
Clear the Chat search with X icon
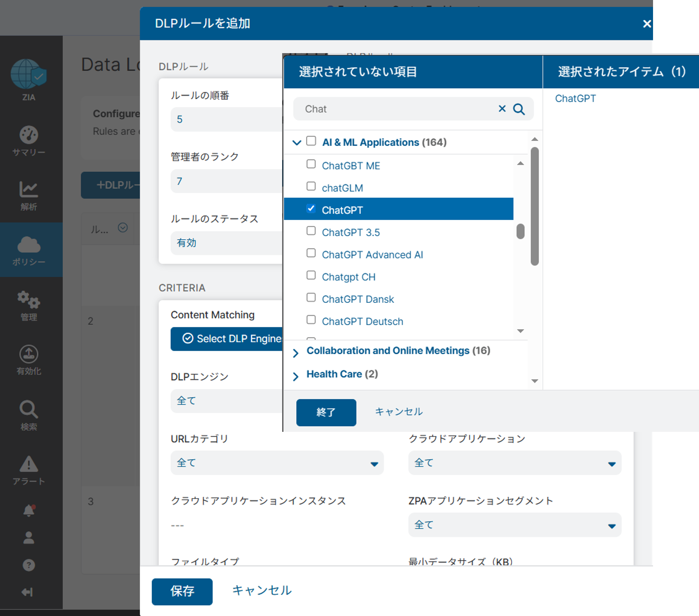[x=502, y=109]
